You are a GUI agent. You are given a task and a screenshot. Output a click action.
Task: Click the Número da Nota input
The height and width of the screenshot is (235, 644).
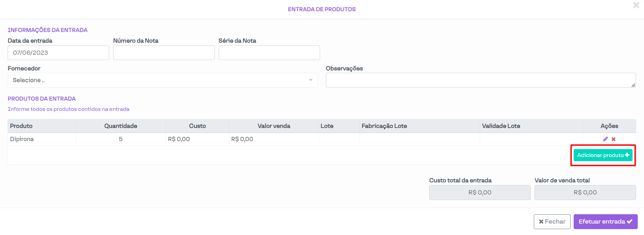[164, 53]
